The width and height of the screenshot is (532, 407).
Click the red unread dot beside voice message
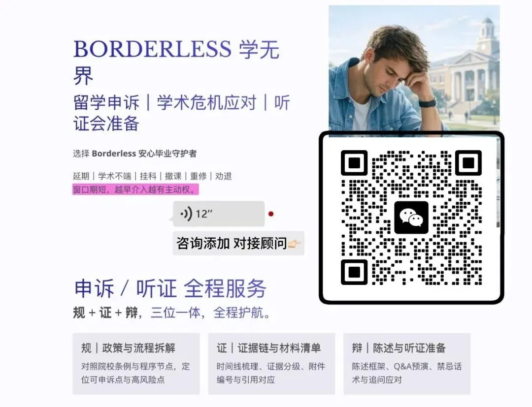[271, 214]
